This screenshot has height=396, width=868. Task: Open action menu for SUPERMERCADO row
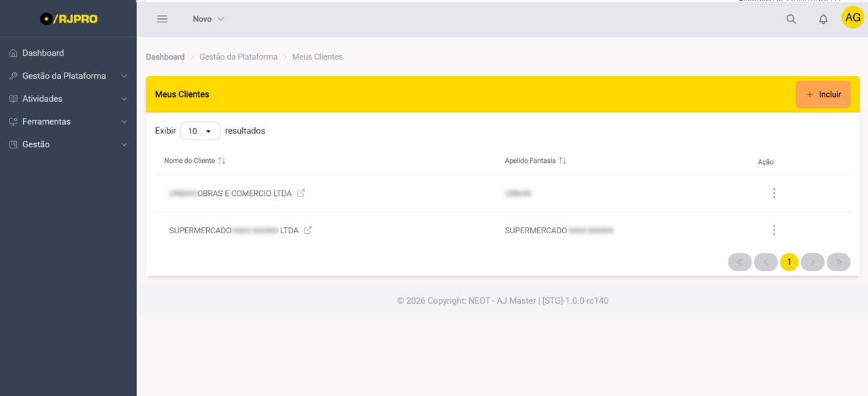click(x=774, y=231)
